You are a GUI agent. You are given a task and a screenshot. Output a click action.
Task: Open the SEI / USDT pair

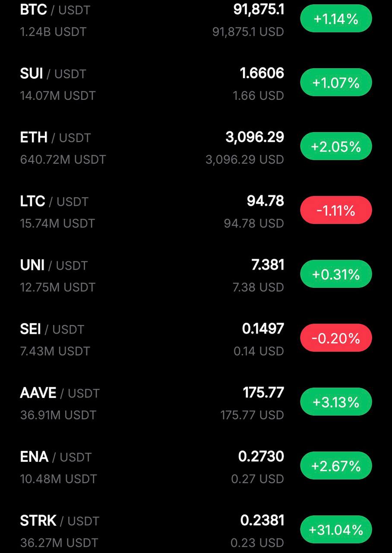point(52,329)
